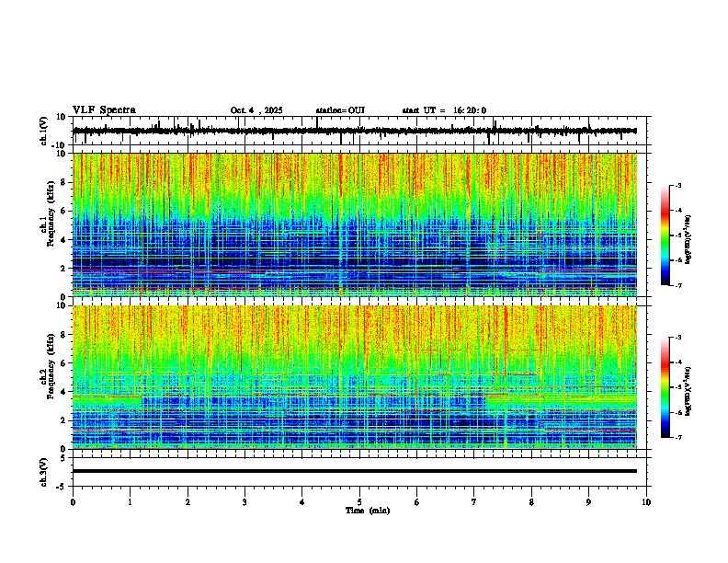Click the "10" tick on the time axis
This screenshot has width=728, height=563.
point(646,502)
